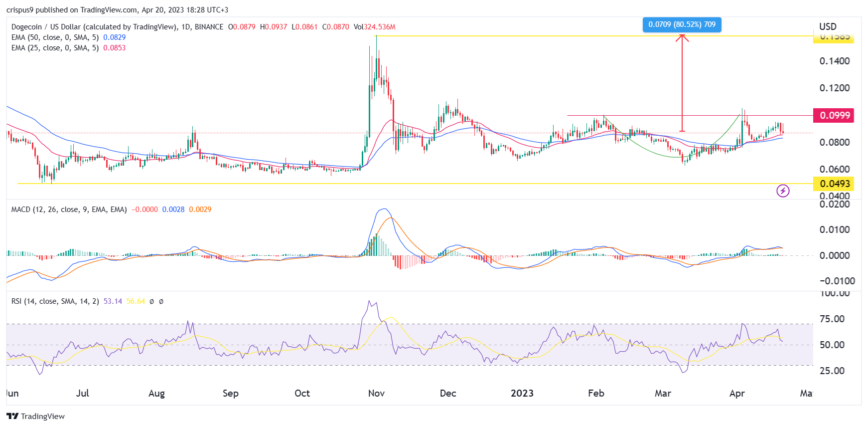The image size is (868, 427).
Task: Click the blue price range label 0.0709 (80.52%)
Action: (682, 24)
